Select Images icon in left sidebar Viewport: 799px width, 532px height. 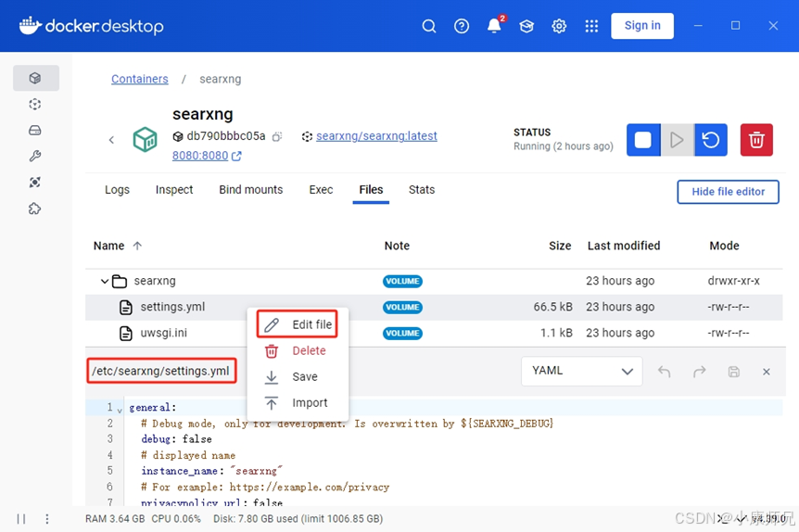[35, 105]
